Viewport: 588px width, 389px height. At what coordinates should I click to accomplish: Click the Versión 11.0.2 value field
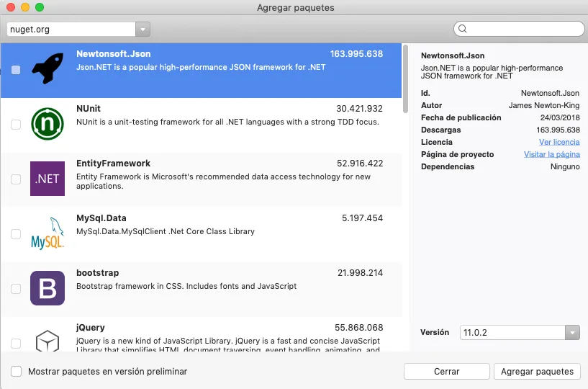512,332
